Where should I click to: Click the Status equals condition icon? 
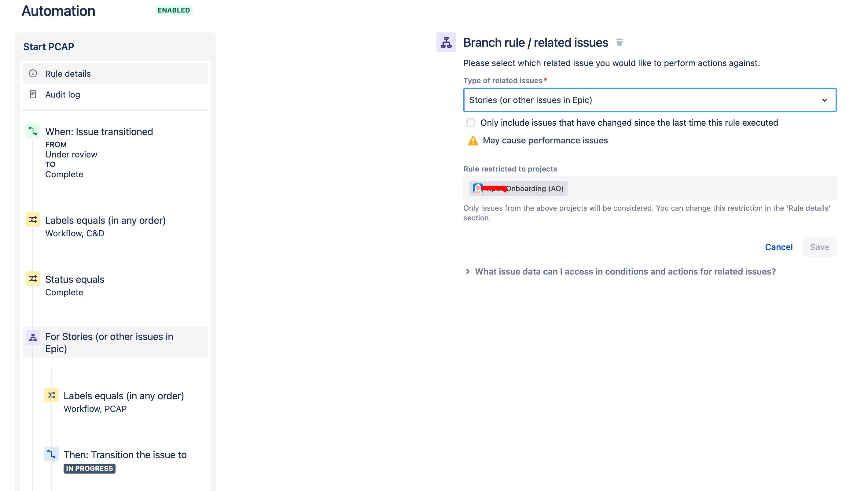pos(33,279)
